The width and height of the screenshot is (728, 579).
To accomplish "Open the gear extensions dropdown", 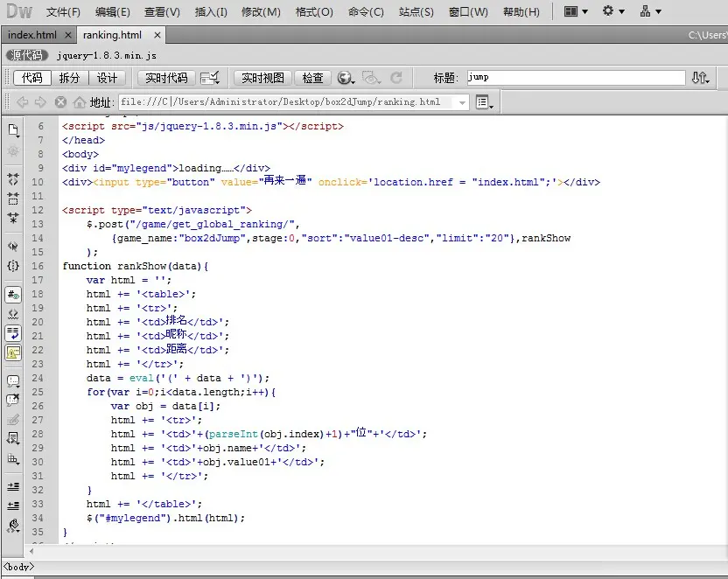I will 613,11.
